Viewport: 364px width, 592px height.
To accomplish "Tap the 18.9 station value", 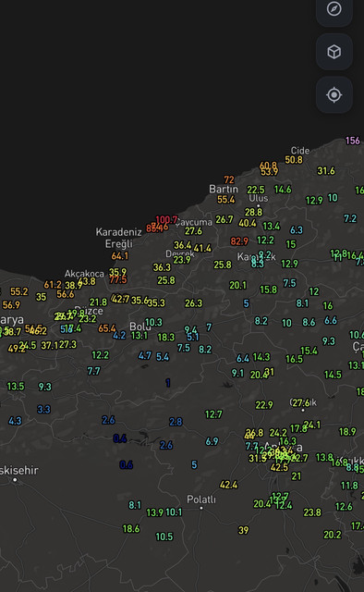I will pos(347,431).
